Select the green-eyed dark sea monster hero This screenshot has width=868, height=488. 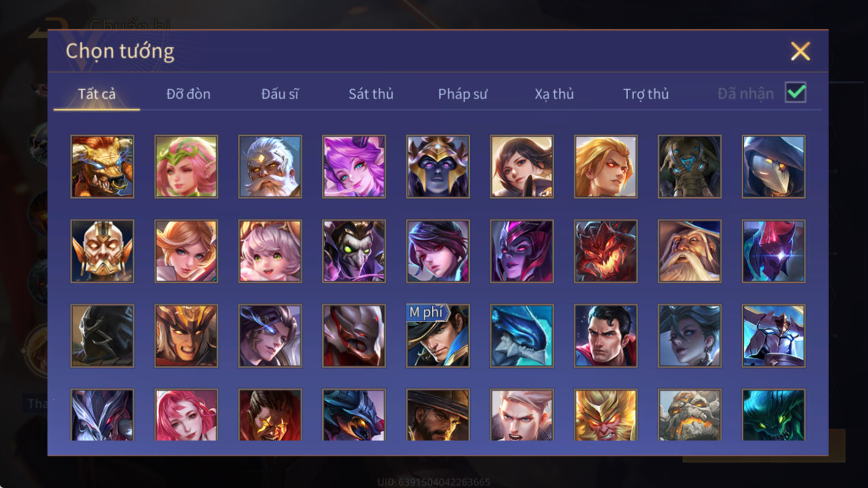[x=773, y=415]
